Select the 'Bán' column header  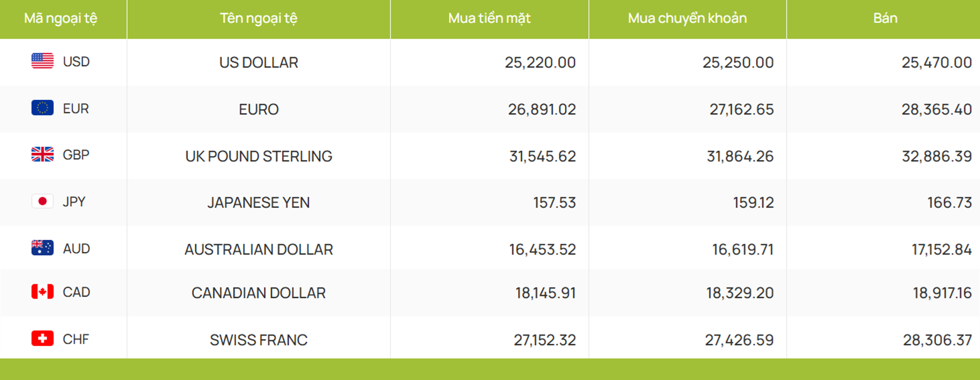[x=885, y=18]
